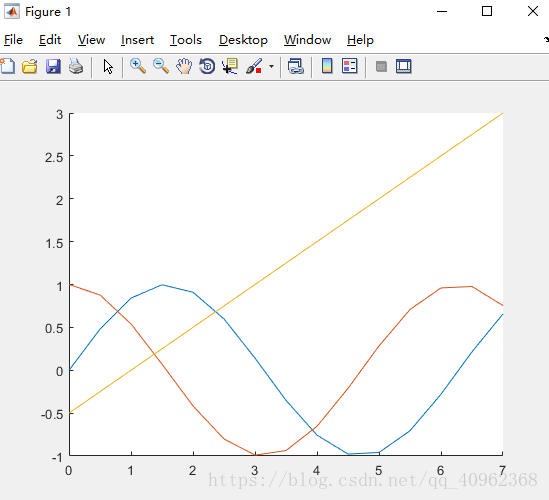Viewport: 549px width, 500px height.
Task: Click the New Figure icon
Action: [x=8, y=66]
